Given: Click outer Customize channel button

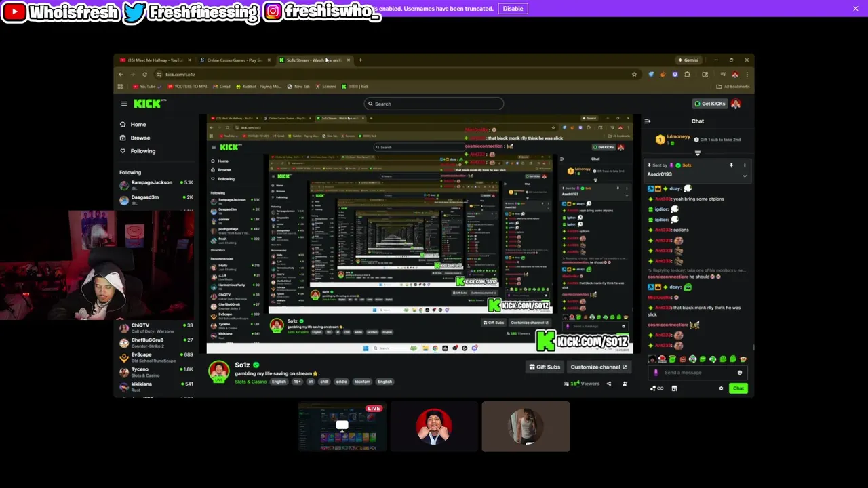Looking at the screenshot, I should (599, 367).
